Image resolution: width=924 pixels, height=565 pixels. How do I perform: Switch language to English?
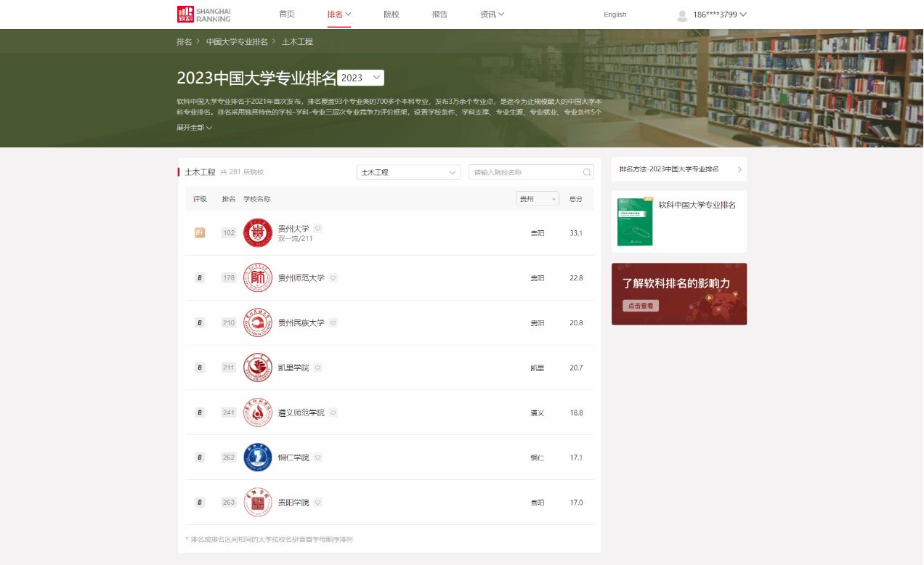[x=615, y=15]
